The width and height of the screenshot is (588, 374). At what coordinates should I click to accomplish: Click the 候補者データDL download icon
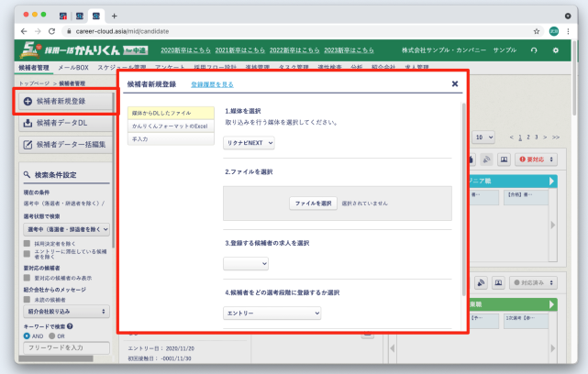point(28,122)
